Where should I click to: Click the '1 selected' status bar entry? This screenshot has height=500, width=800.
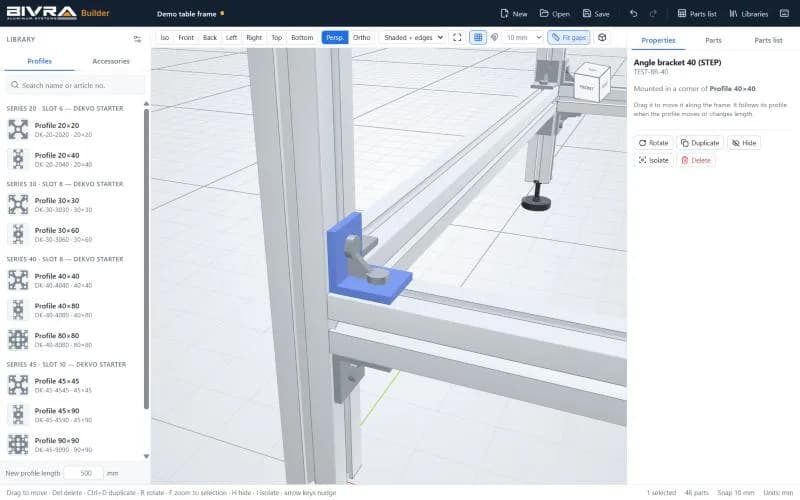[661, 492]
